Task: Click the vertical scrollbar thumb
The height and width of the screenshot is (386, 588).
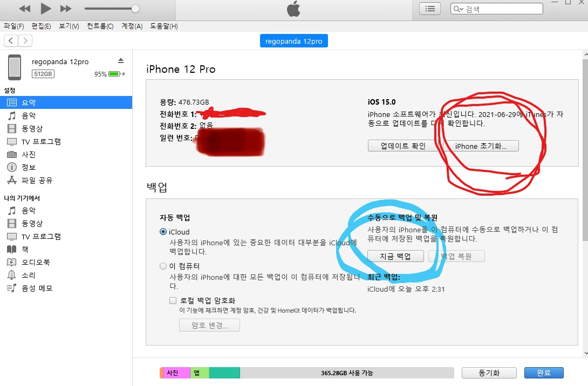Action: (585, 150)
